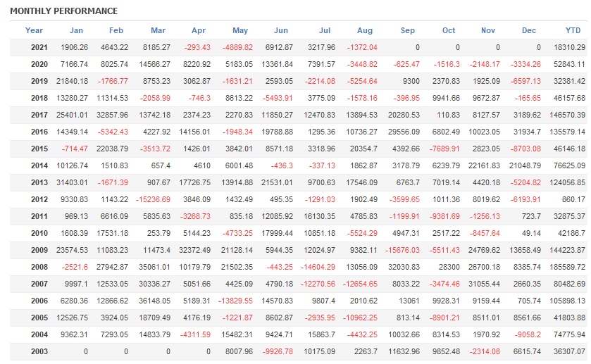Image resolution: width=591 pixels, height=364 pixels.
Task: Click the YTD column header
Action: point(573,30)
